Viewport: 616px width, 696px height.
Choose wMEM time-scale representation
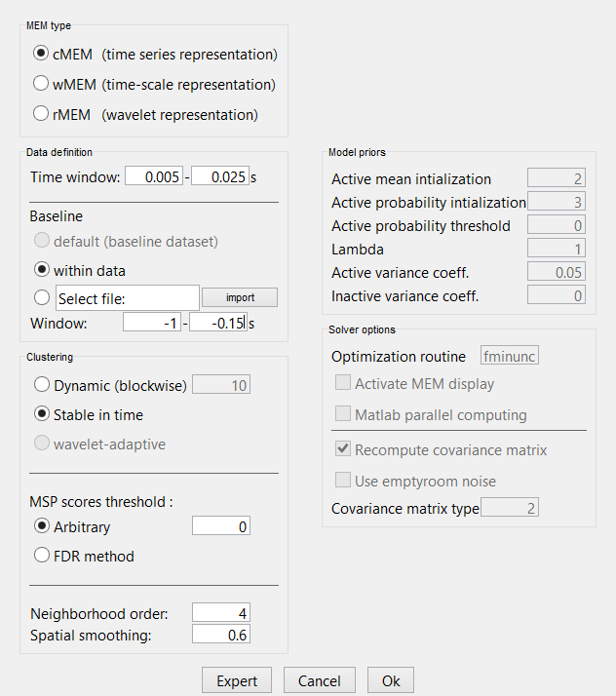[41, 84]
